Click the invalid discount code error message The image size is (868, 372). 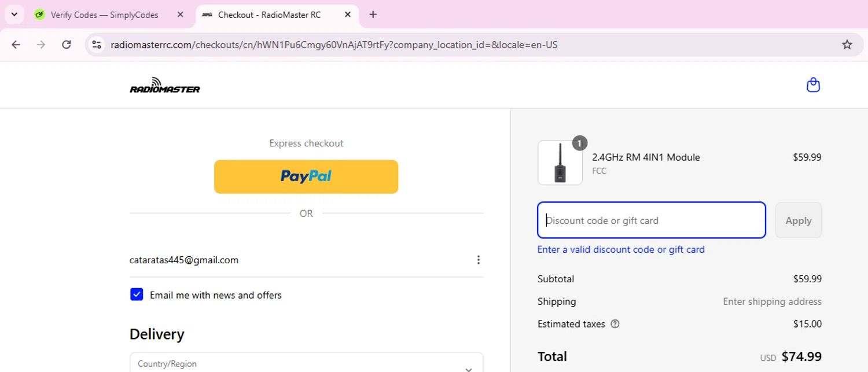coord(621,249)
